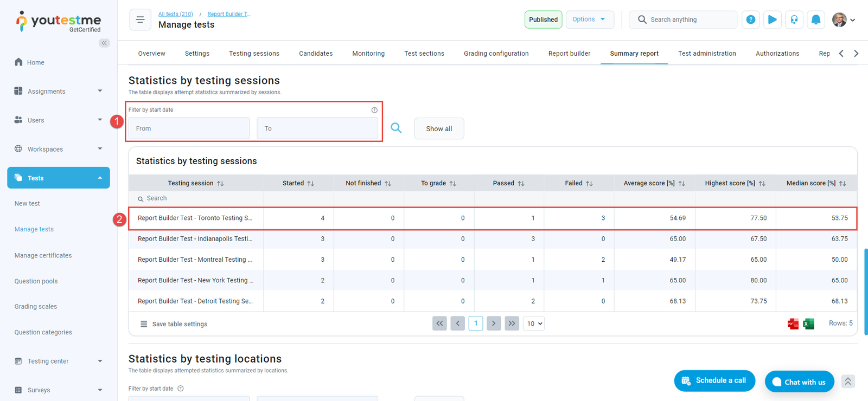Open the support headset icon
The image size is (868, 401).
pyautogui.click(x=794, y=20)
